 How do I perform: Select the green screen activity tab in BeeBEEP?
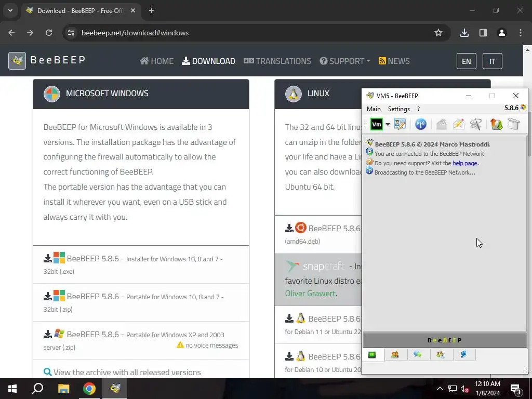372,355
